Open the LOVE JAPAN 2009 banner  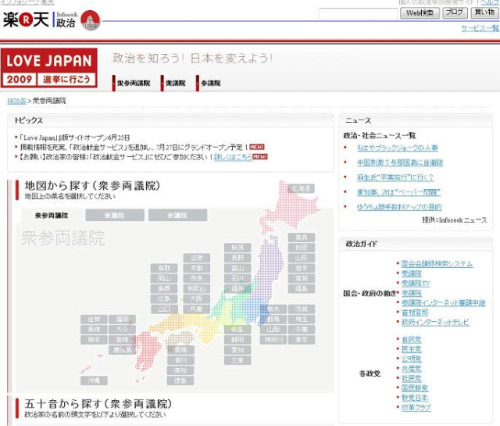[49, 68]
